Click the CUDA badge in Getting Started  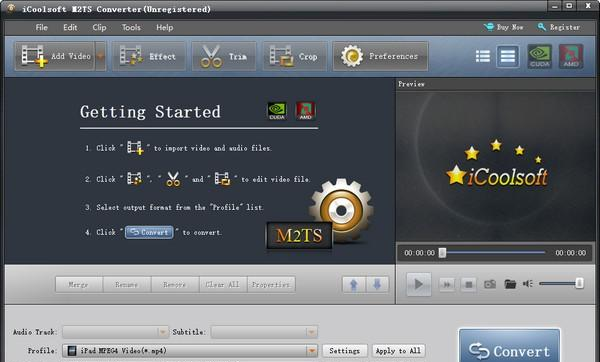point(277,111)
